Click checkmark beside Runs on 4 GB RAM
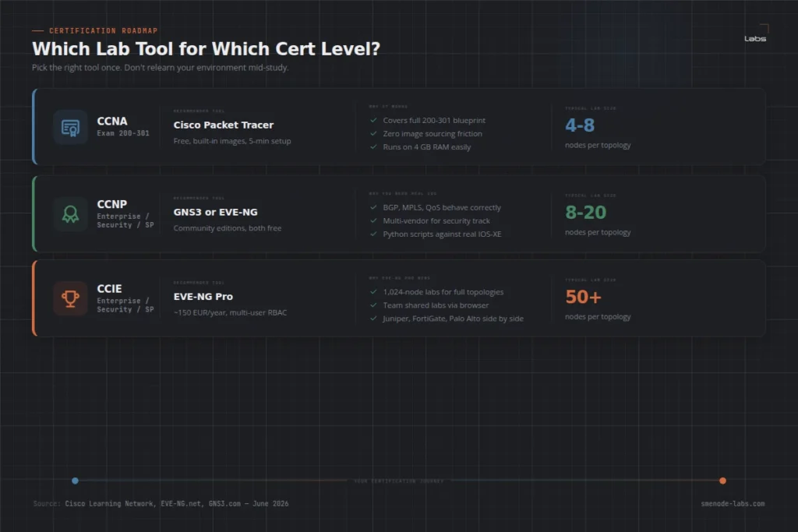 coord(373,146)
